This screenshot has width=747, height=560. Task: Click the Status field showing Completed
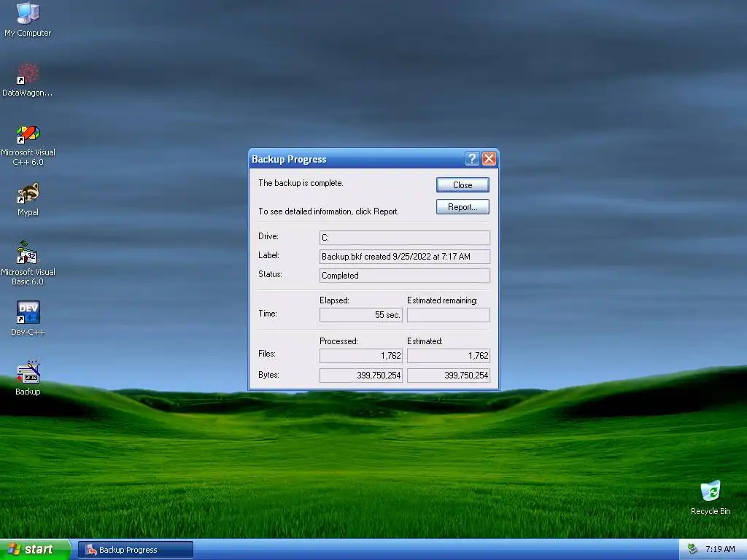tap(404, 276)
